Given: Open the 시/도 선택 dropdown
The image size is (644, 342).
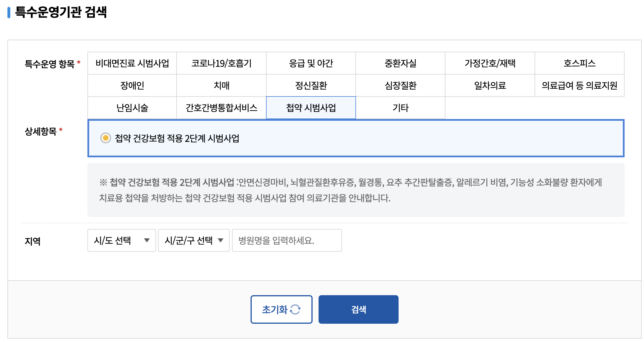Looking at the screenshot, I should [121, 241].
